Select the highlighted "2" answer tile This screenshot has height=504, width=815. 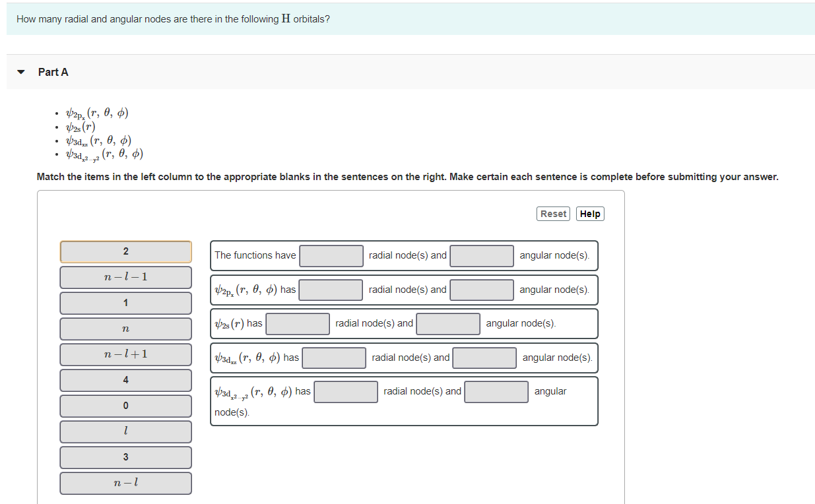(125, 251)
